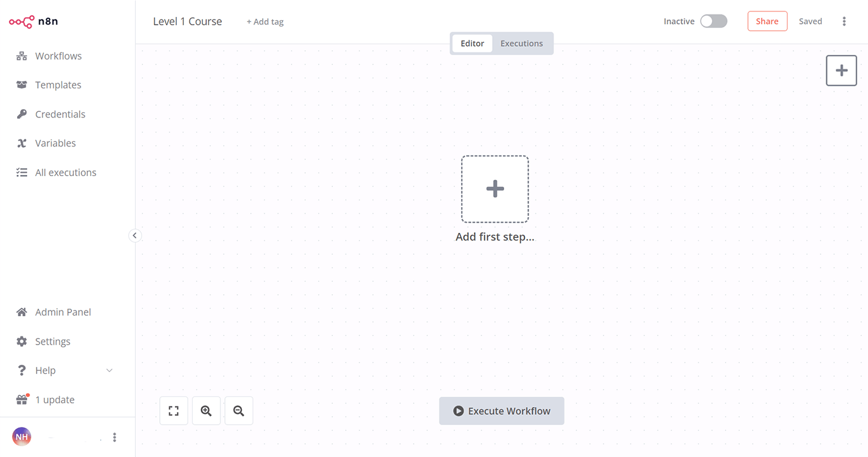Add a tag to the workflow

(265, 21)
